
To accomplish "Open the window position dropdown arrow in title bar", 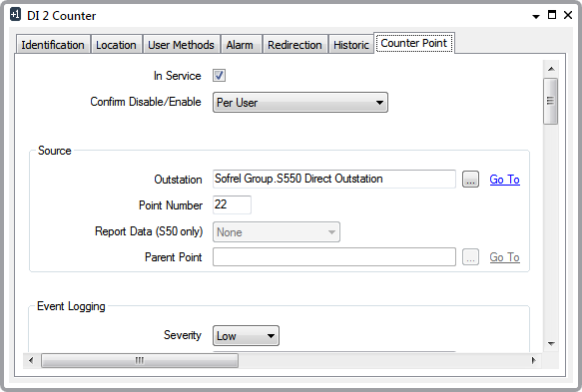I will [x=536, y=16].
